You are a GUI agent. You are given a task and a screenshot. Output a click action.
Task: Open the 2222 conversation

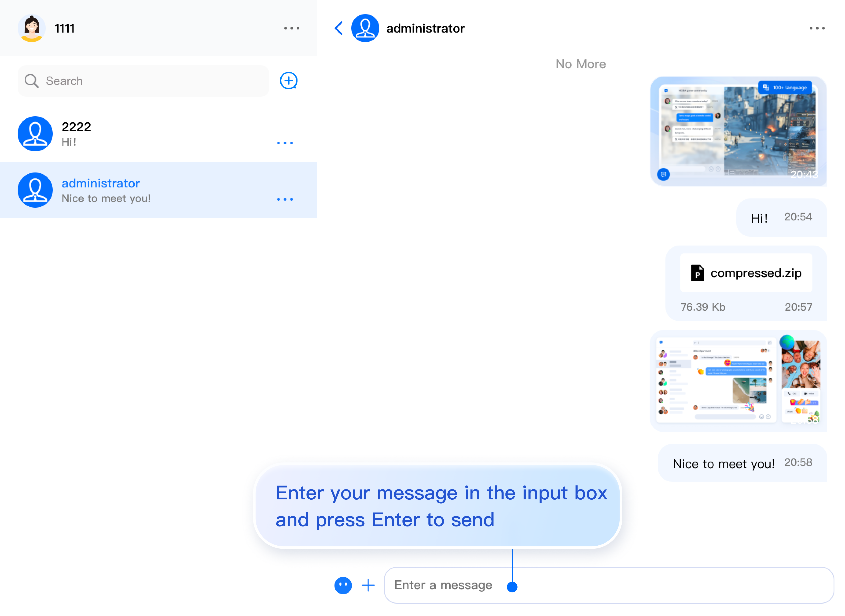coord(158,134)
